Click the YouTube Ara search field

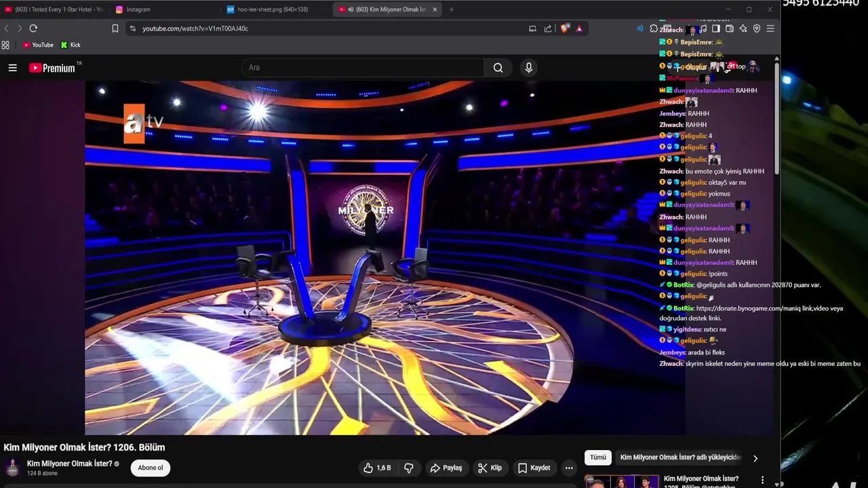pyautogui.click(x=363, y=68)
